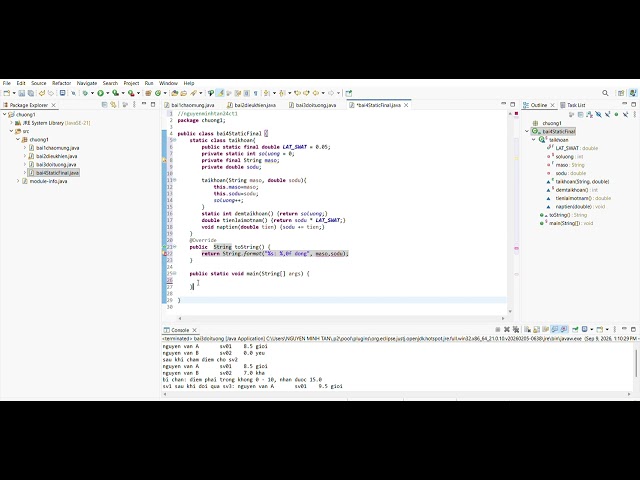Close the bai4StaticFinal.java editor tab
The height and width of the screenshot is (480, 640).
pos(406,105)
